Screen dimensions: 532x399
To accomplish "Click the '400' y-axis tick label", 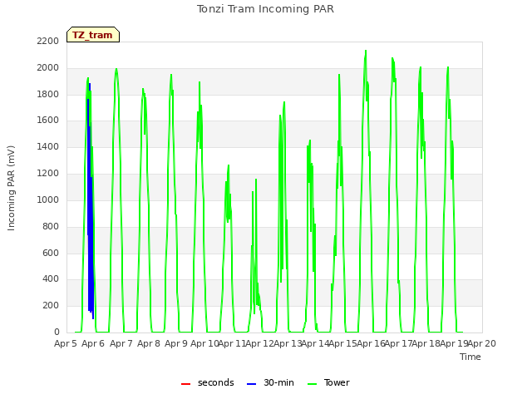I will pos(51,279).
